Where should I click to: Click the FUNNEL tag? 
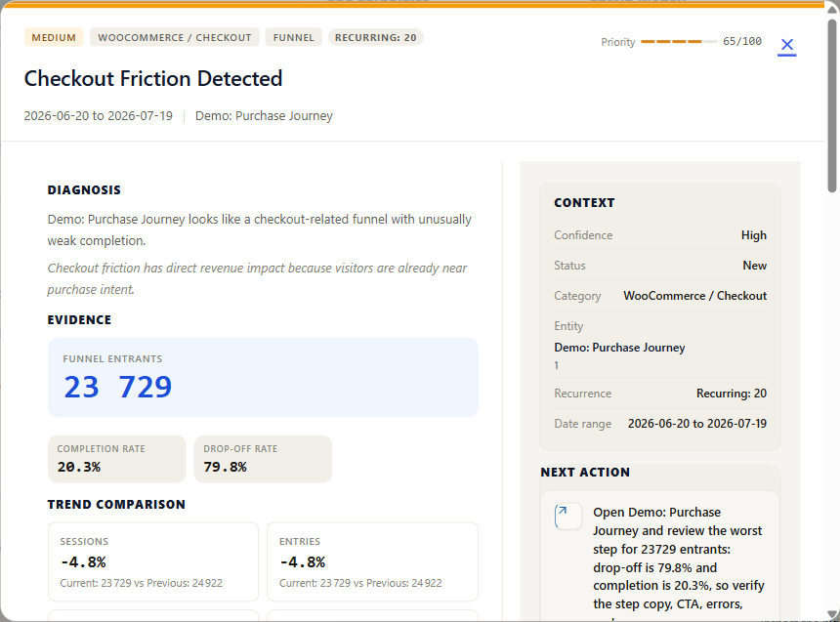click(x=294, y=37)
